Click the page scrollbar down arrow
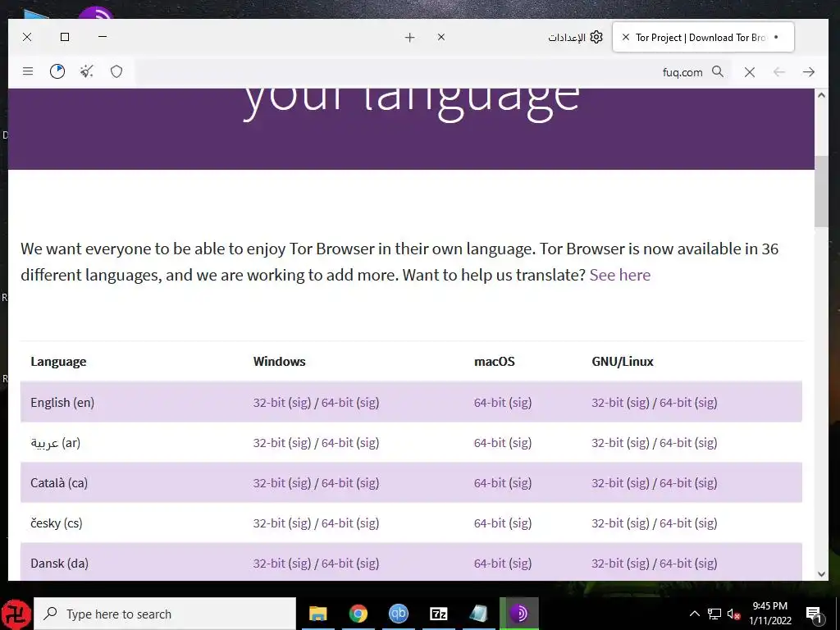 (x=821, y=574)
